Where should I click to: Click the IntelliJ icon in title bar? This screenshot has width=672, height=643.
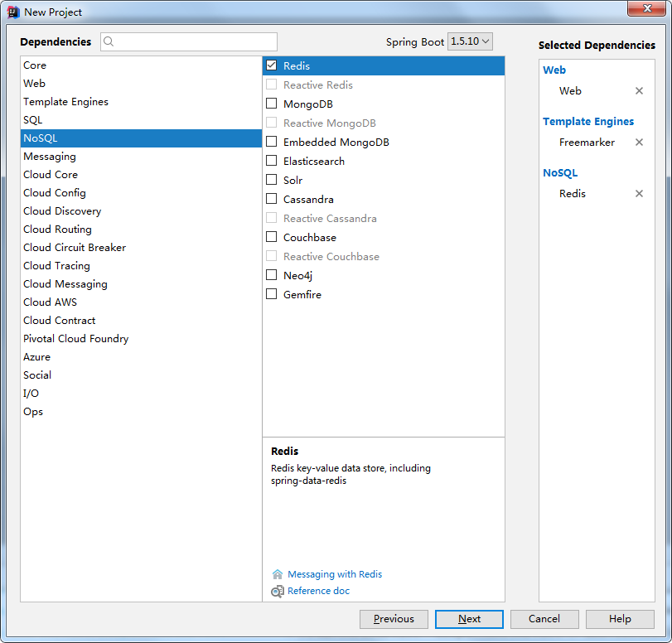point(13,12)
